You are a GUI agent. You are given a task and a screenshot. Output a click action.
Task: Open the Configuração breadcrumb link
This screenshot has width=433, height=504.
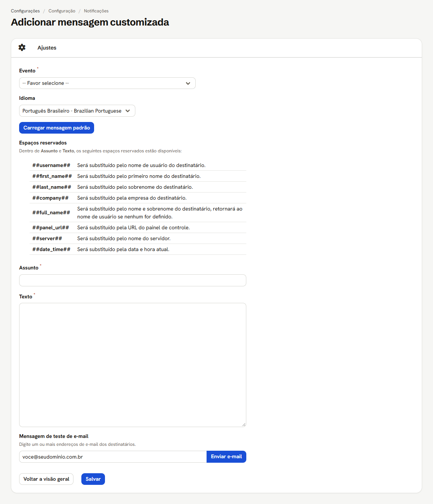[x=62, y=11]
